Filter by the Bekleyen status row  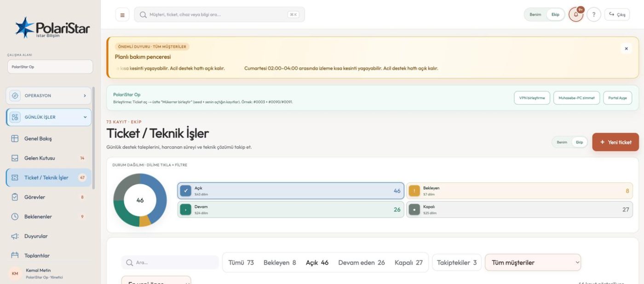pos(519,191)
